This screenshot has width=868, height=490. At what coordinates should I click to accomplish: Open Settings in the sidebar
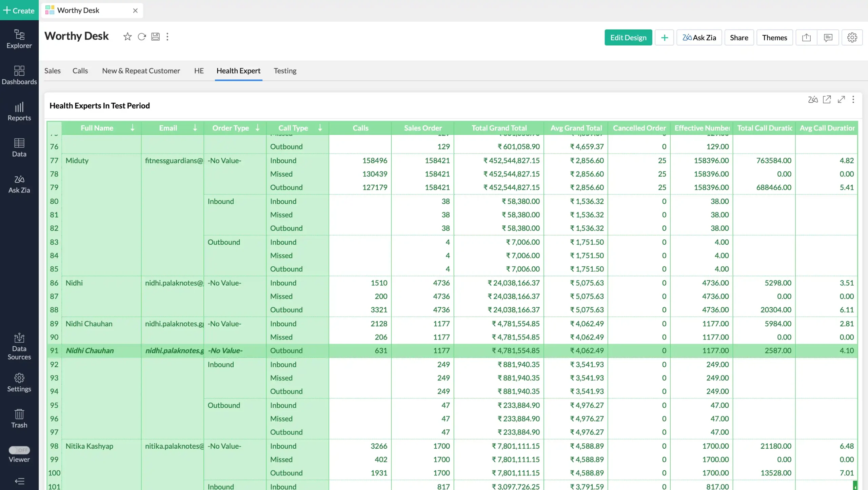tap(19, 383)
